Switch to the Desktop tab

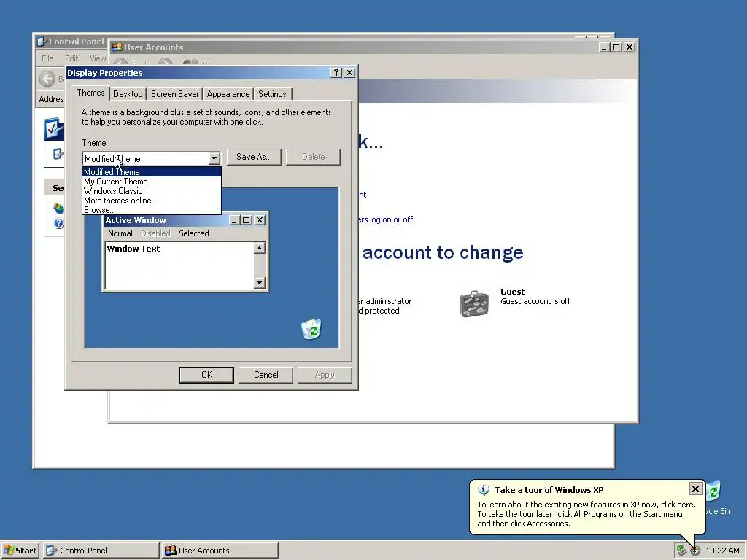128,94
